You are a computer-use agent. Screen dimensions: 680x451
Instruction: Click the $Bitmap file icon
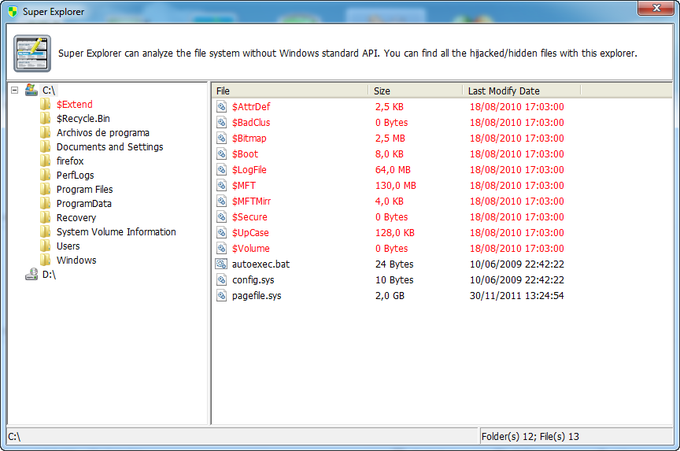click(x=222, y=138)
